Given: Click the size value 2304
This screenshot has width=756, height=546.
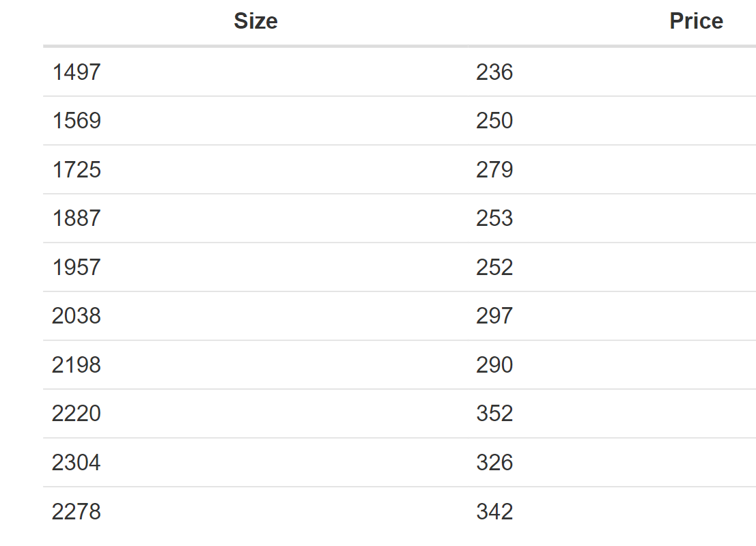Looking at the screenshot, I should coord(76,463).
